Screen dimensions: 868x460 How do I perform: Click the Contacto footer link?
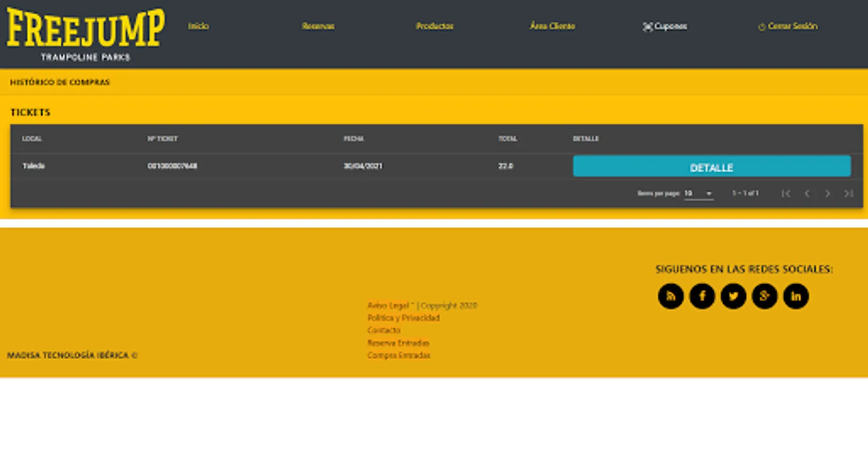[x=384, y=330]
